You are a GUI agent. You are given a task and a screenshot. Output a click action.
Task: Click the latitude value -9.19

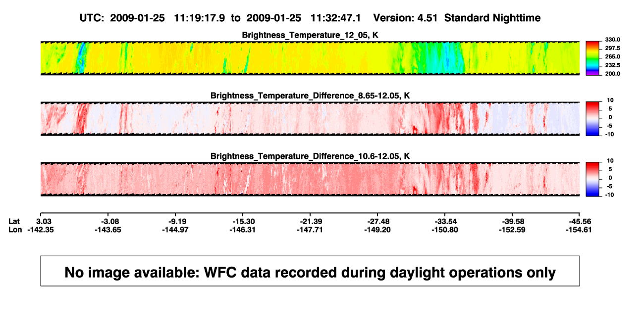(x=175, y=221)
